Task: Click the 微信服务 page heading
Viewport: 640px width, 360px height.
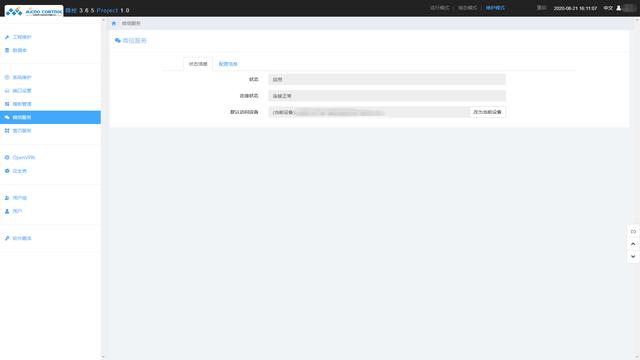Action: 134,40
